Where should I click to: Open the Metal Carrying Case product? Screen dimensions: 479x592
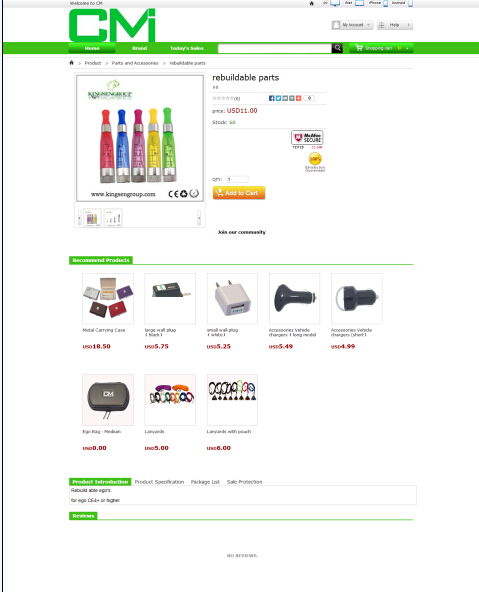[x=108, y=299]
